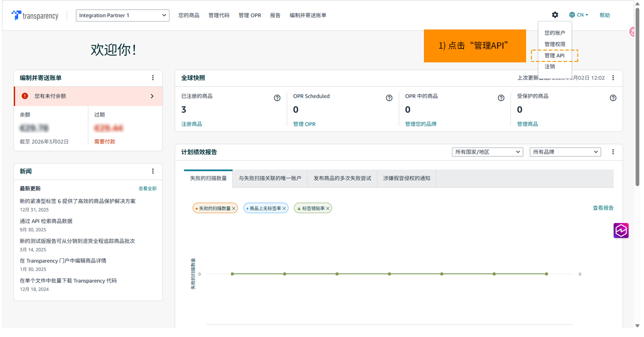
Task: Select 管理 API in settings menu
Action: coord(554,56)
